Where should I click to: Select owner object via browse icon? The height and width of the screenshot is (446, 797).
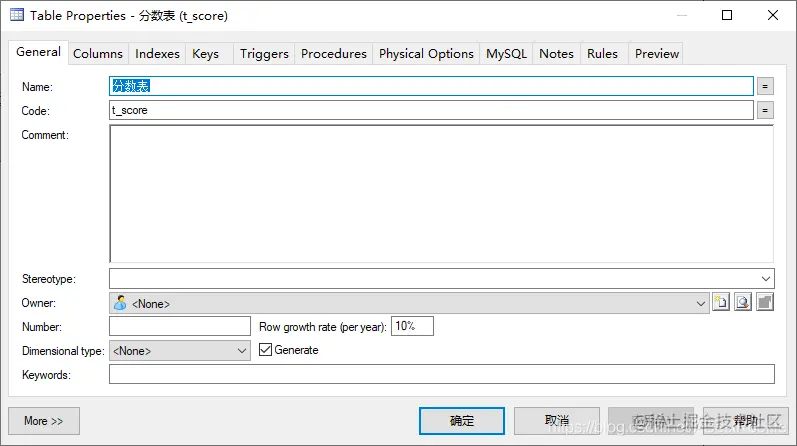[743, 303]
